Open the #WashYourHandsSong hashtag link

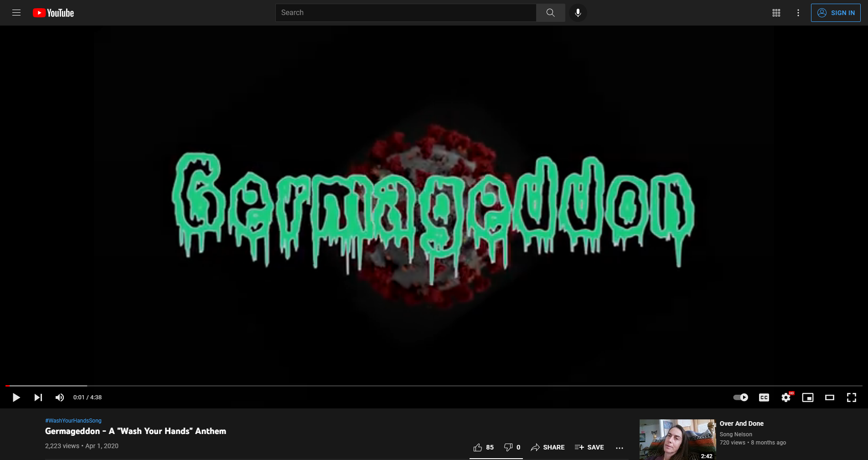pos(73,421)
